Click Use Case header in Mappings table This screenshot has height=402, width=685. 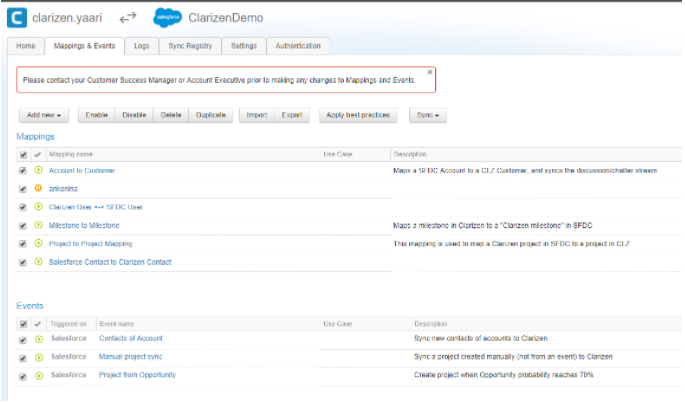pos(338,154)
